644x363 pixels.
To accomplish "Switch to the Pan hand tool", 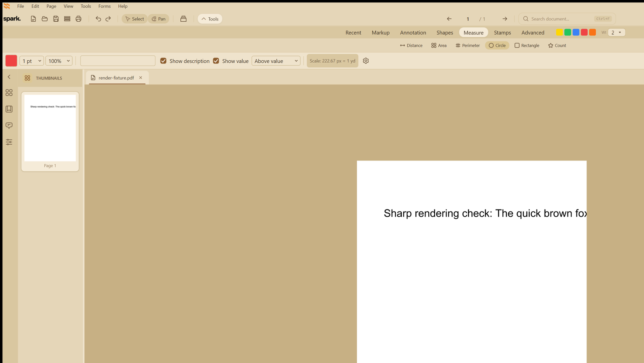I will tap(159, 19).
